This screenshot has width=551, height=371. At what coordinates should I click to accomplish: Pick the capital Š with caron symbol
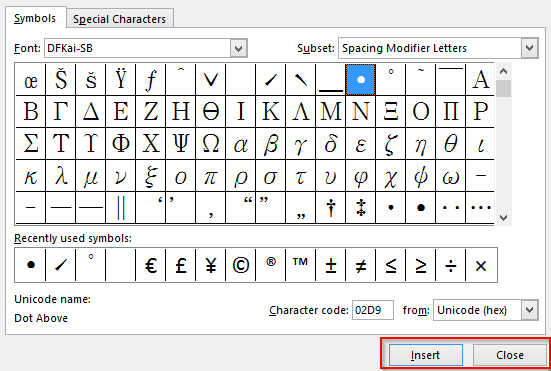coord(60,80)
